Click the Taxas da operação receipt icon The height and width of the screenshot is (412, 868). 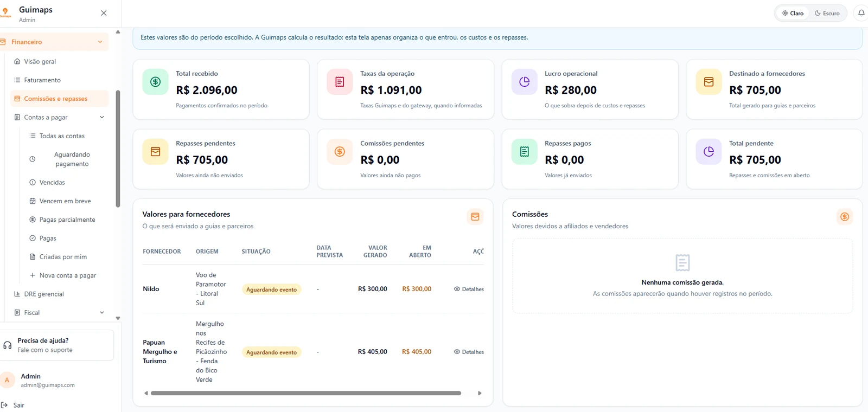point(340,82)
